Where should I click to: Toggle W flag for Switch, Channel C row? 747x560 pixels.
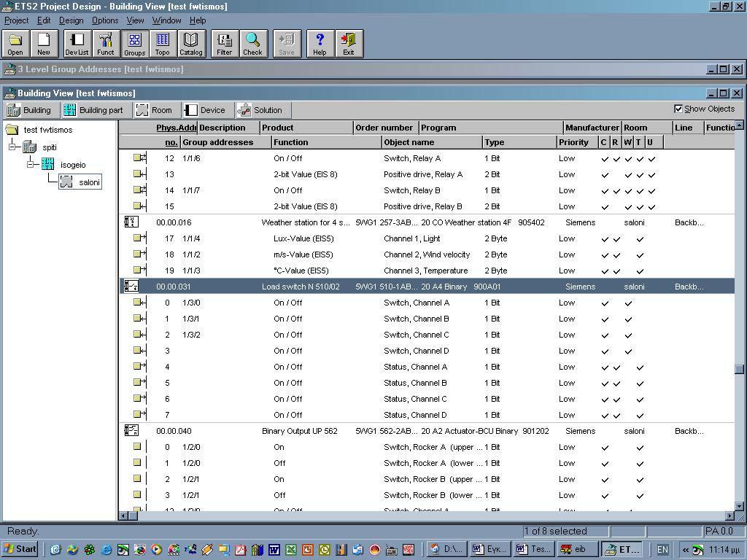(628, 335)
